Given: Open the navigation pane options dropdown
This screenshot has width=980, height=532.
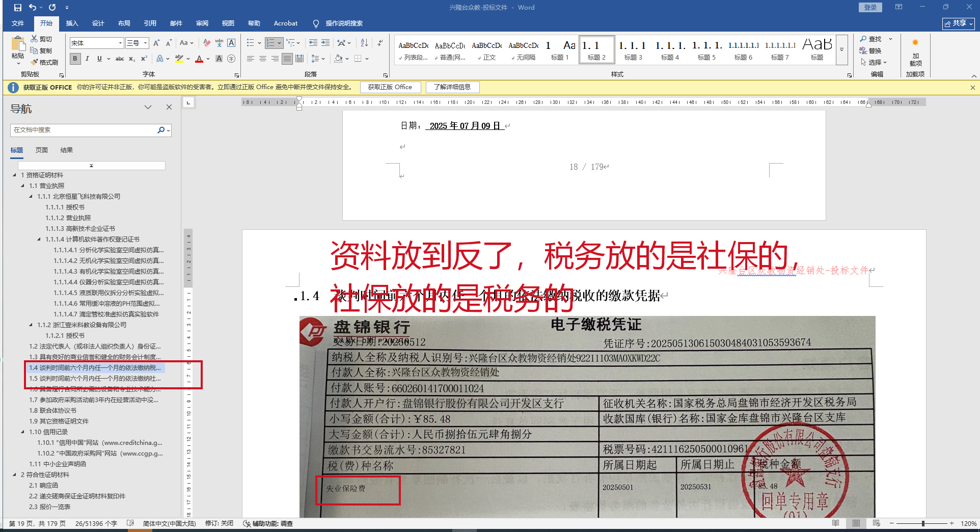Looking at the screenshot, I should click(x=148, y=107).
